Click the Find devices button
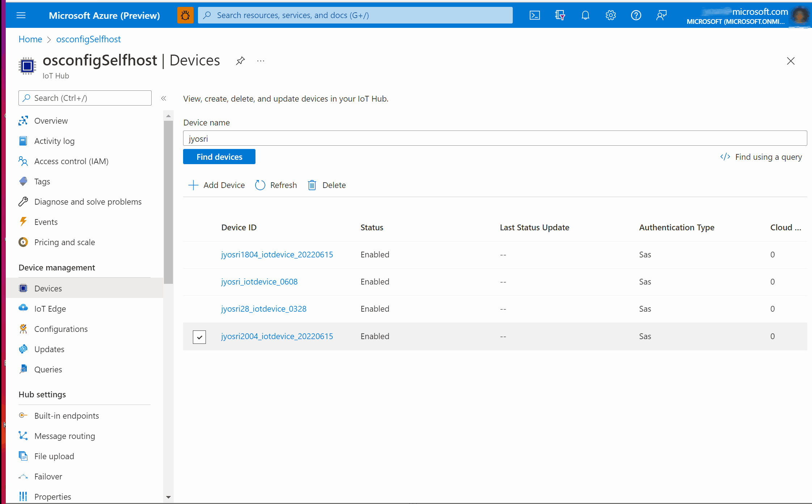 click(219, 157)
